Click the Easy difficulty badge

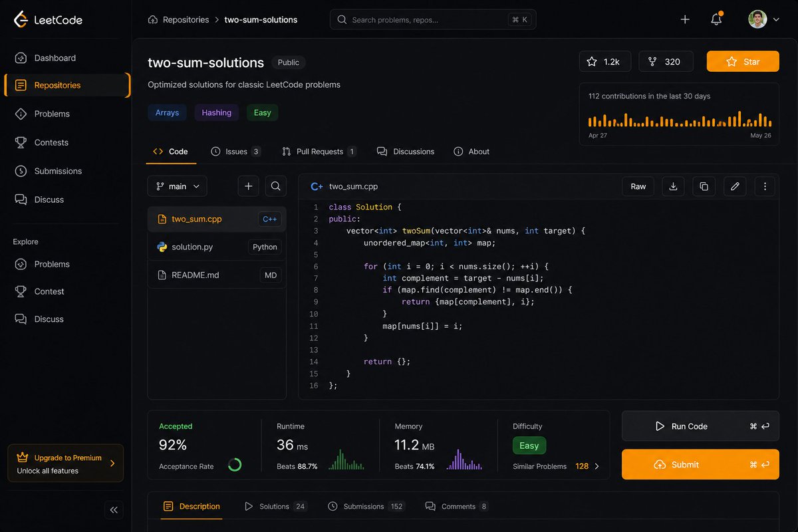click(x=529, y=446)
